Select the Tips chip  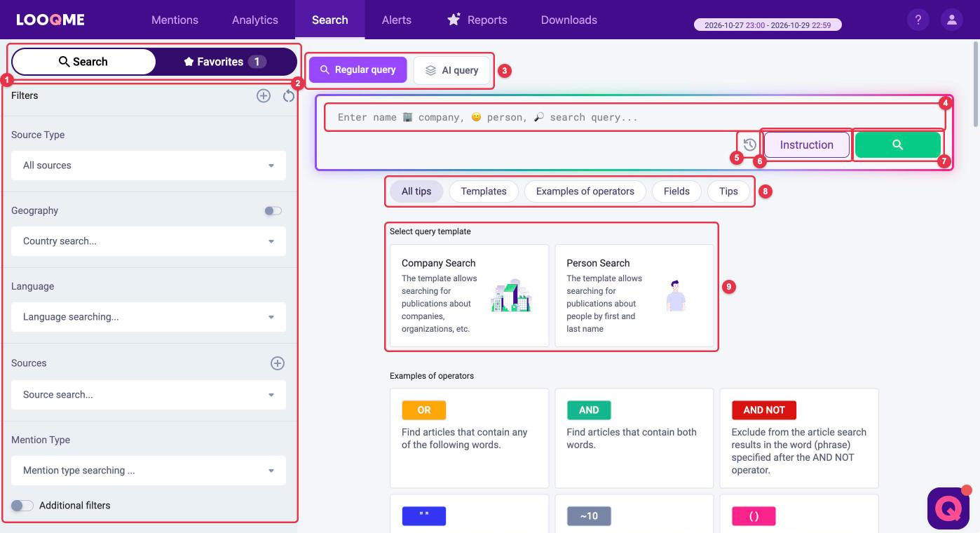[728, 191]
